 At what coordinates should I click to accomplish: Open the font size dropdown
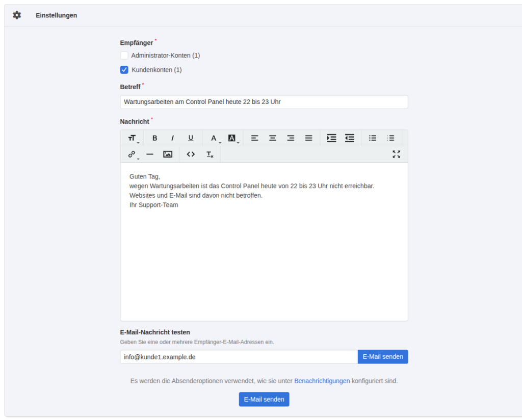pyautogui.click(x=133, y=138)
